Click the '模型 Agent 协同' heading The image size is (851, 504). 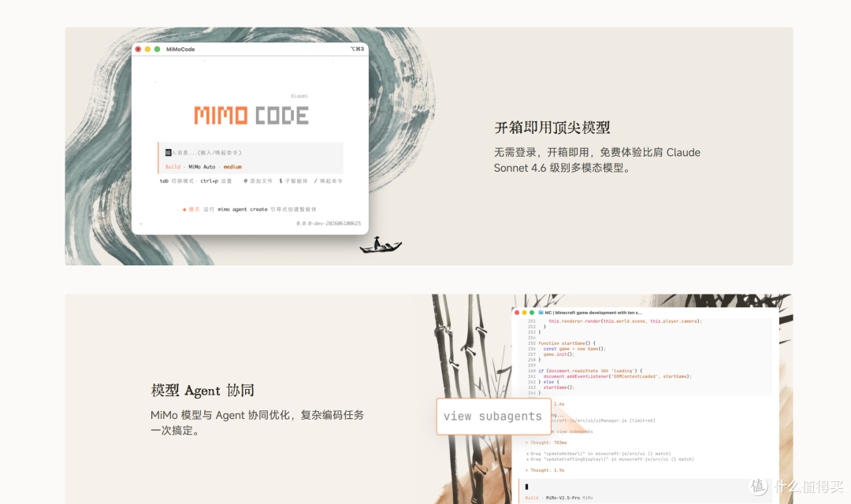tap(203, 391)
